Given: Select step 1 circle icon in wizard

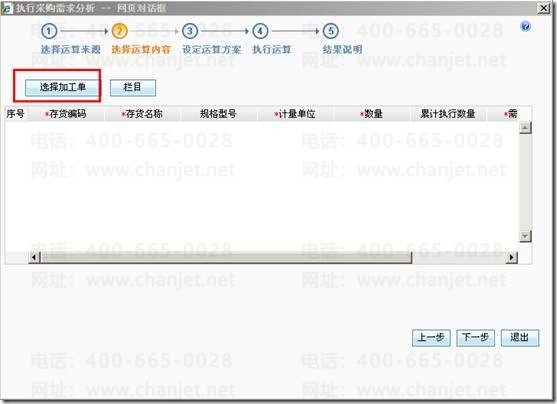Looking at the screenshot, I should [x=49, y=31].
